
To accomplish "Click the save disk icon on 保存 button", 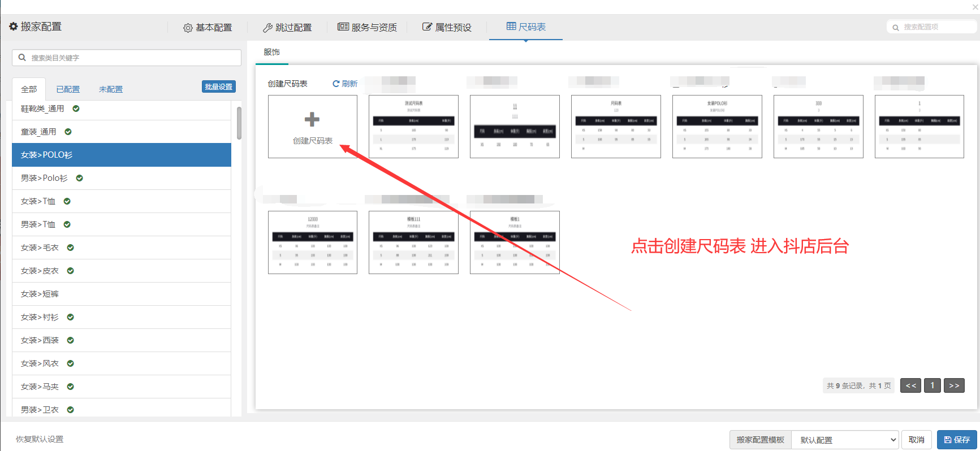I will click(x=948, y=440).
